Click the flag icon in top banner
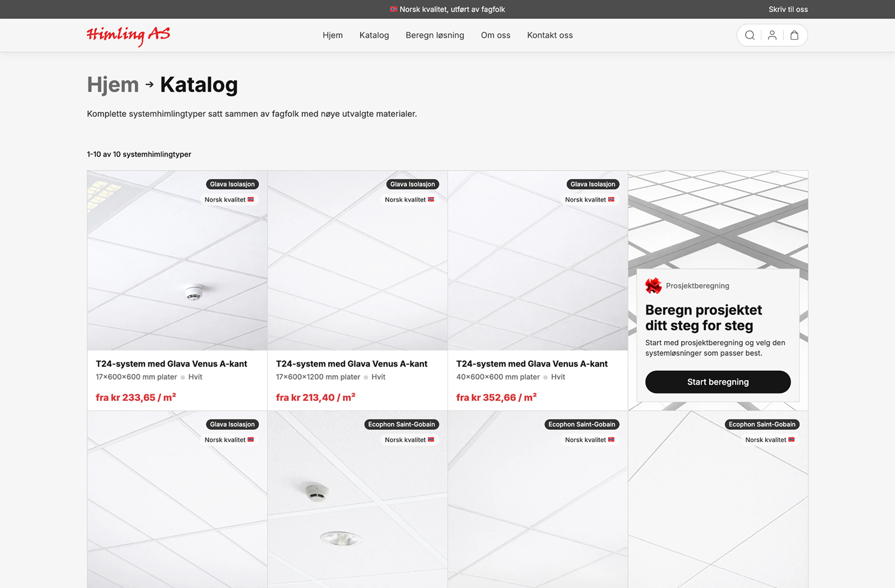 click(x=394, y=9)
